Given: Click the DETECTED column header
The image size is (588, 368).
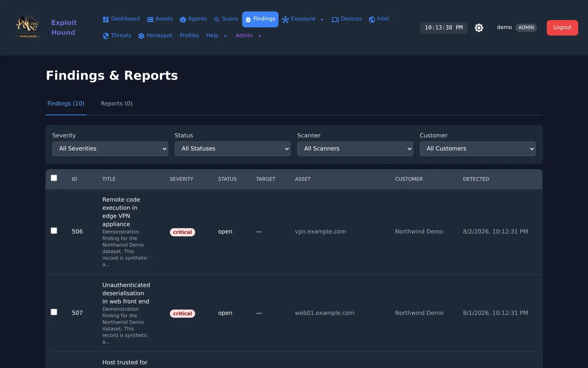Looking at the screenshot, I should (476, 179).
